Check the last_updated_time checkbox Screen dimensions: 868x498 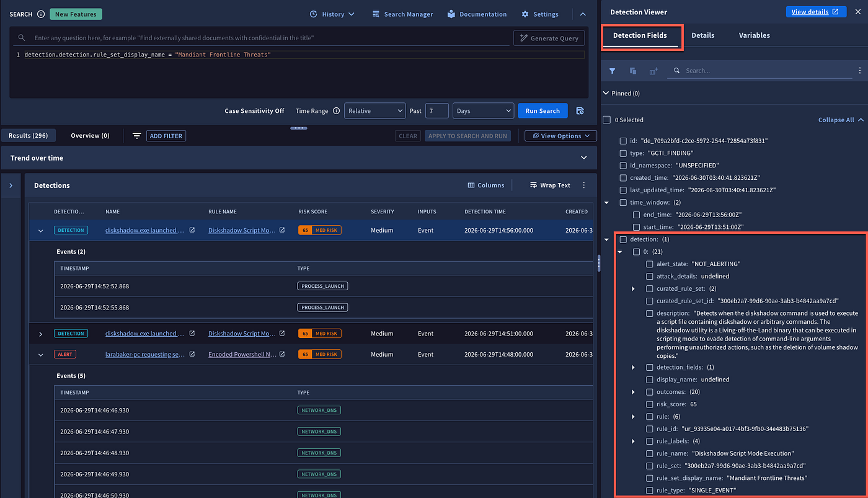pyautogui.click(x=624, y=190)
